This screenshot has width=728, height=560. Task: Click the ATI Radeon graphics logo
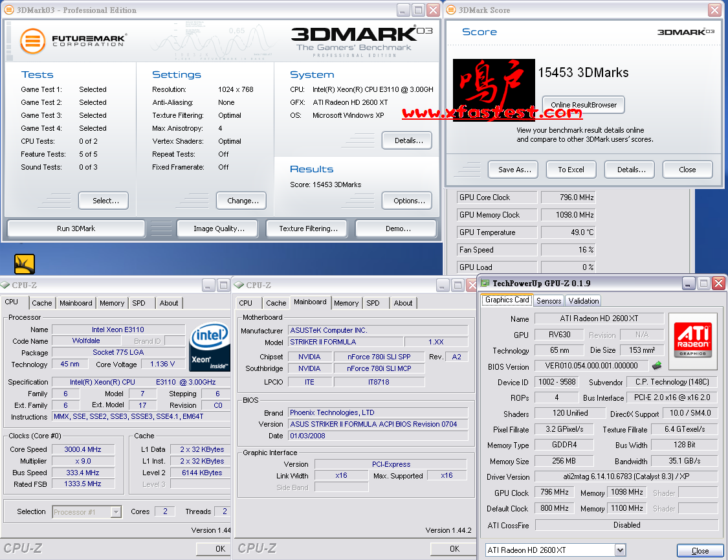[692, 336]
